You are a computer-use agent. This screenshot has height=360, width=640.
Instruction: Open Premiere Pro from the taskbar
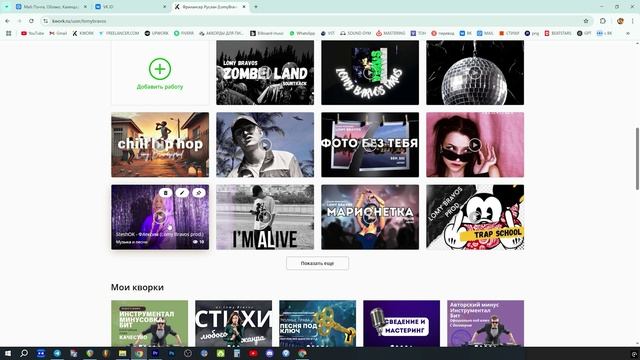155,353
